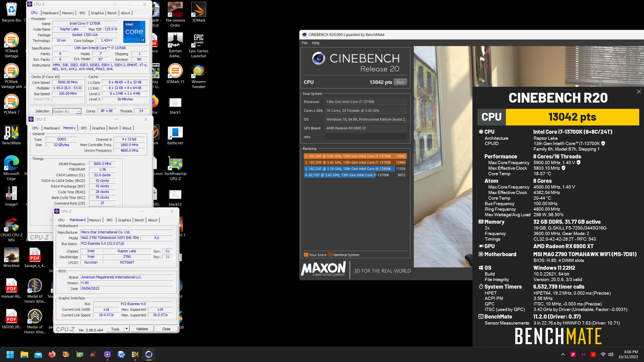Open volume control in system tray
This screenshot has width=644, height=362.
(611, 354)
